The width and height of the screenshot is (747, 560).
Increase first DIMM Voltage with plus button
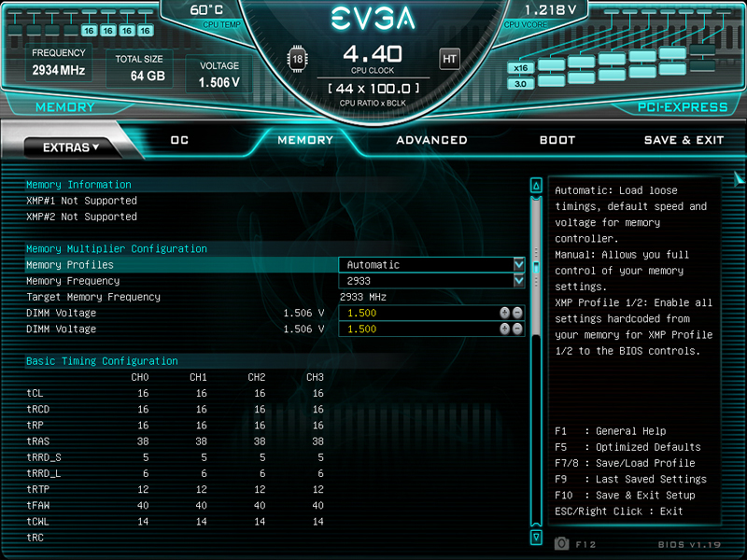tap(504, 313)
